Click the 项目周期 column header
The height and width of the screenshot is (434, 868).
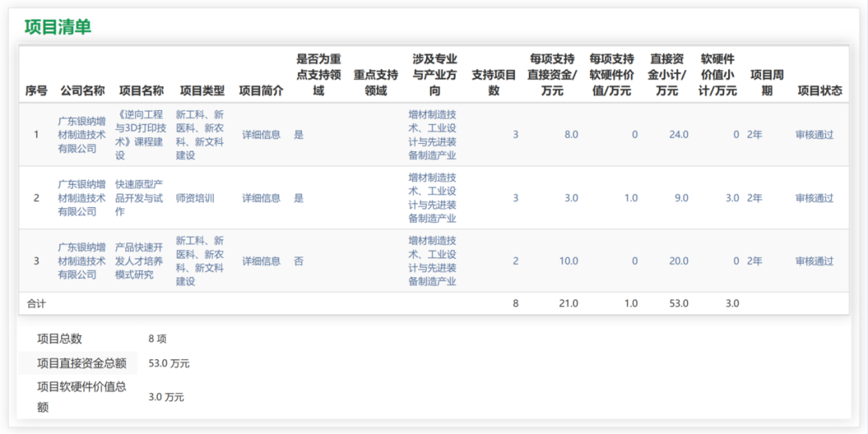pyautogui.click(x=766, y=83)
